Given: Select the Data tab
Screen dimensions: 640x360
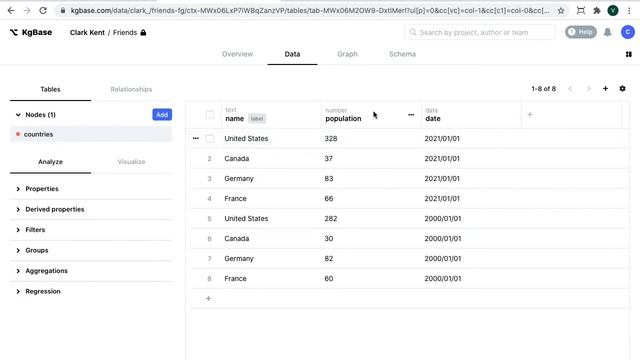Looking at the screenshot, I should (292, 54).
